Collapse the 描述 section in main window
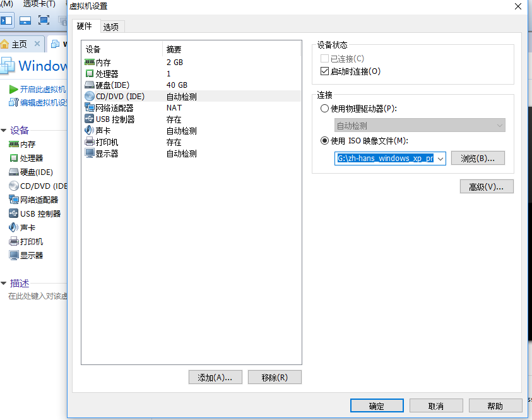 pos(4,283)
